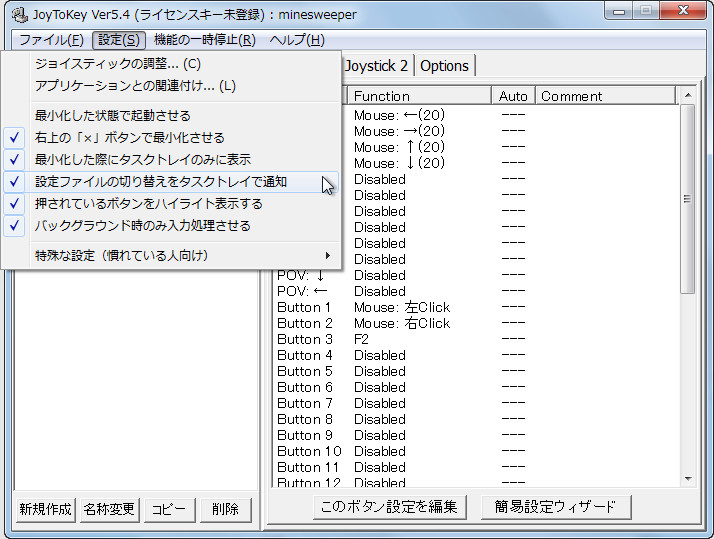Close the JoyToKey window
The image size is (714, 539).
click(683, 11)
